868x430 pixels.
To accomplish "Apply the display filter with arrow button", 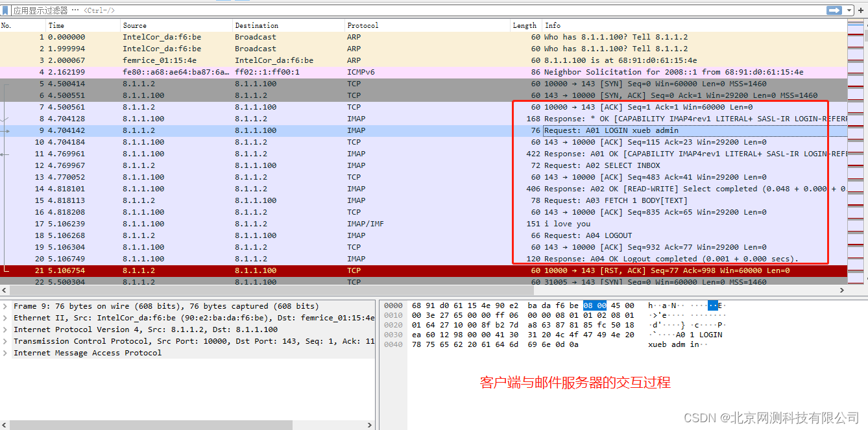I will click(834, 10).
